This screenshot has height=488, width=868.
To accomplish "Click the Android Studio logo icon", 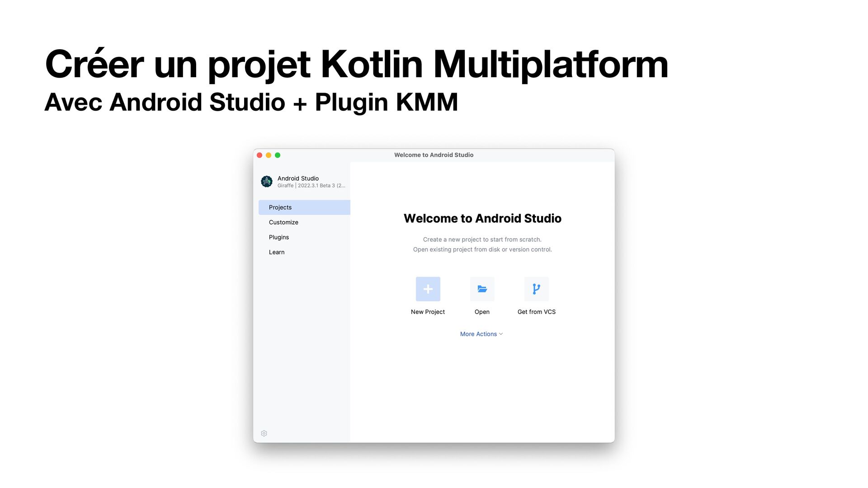I will point(267,182).
